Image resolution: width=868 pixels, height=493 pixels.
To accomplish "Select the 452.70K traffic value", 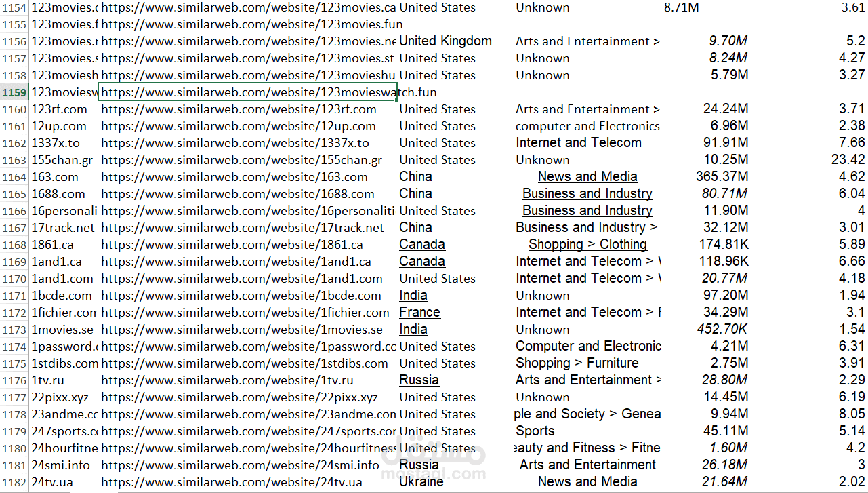I will [x=722, y=330].
